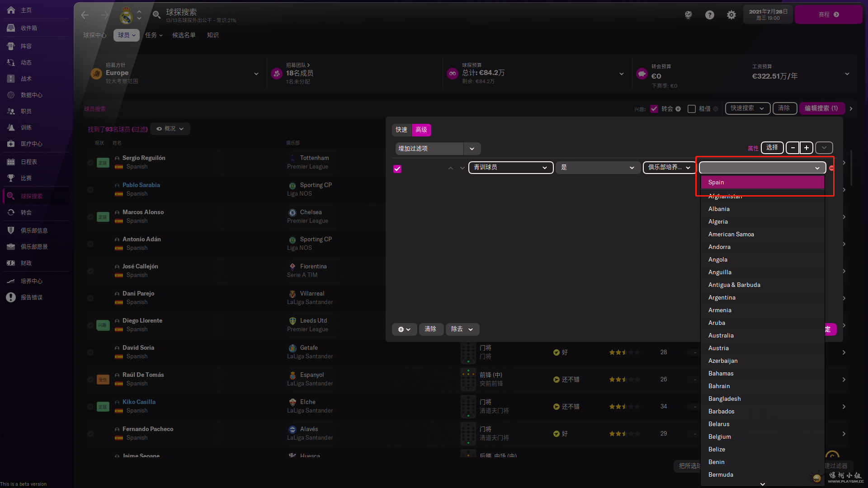Viewport: 868px width, 488px height.
Task: Open the 知识 knowledge tab
Action: point(212,35)
